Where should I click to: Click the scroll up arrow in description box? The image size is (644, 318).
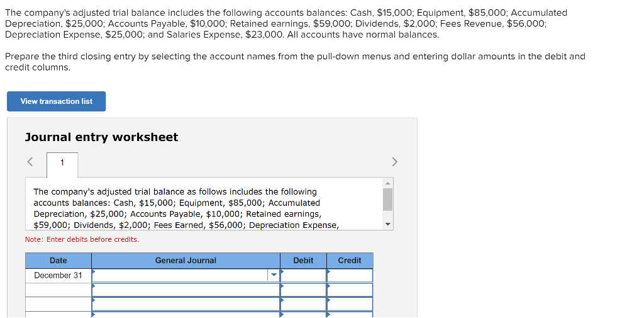(x=387, y=183)
